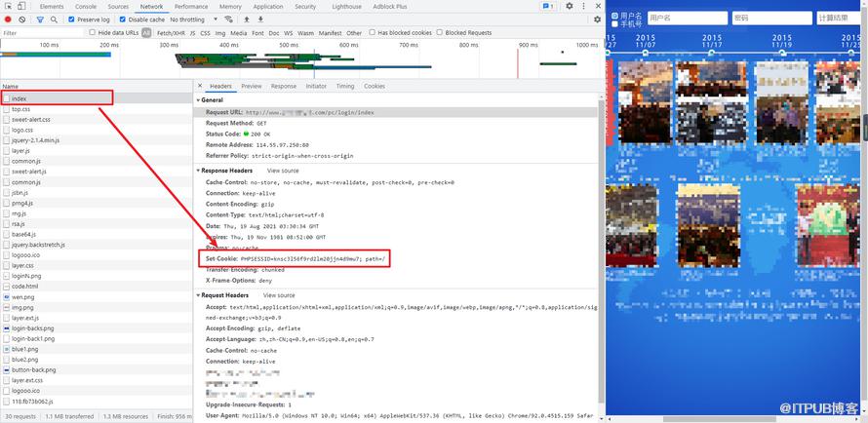Open the Response tab of the request
Image resolution: width=868 pixels, height=423 pixels.
point(284,87)
